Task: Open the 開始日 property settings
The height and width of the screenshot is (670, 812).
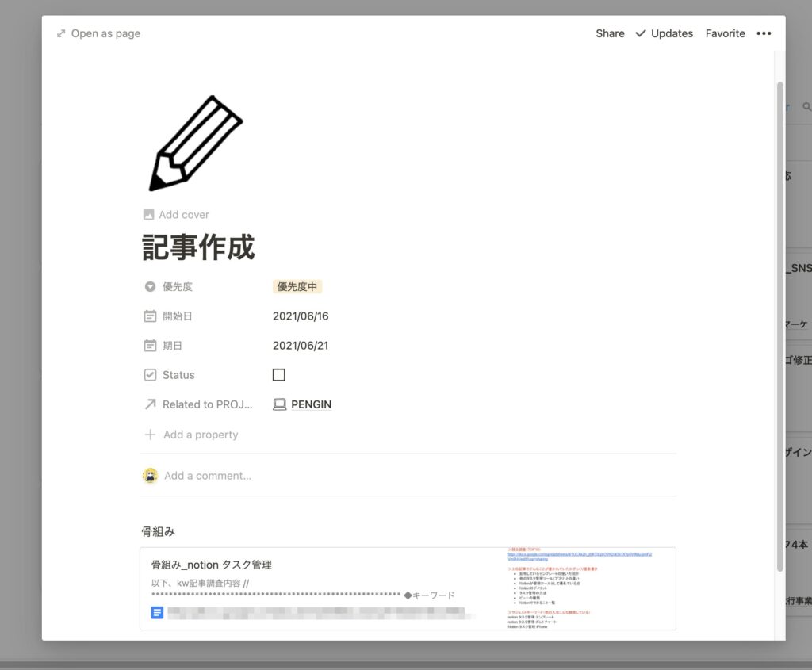Action: pos(178,316)
